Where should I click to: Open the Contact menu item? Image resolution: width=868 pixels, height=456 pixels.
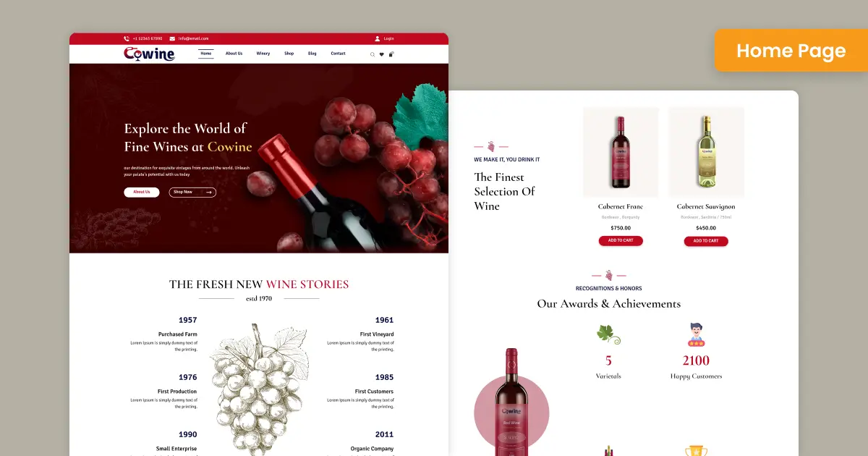338,54
